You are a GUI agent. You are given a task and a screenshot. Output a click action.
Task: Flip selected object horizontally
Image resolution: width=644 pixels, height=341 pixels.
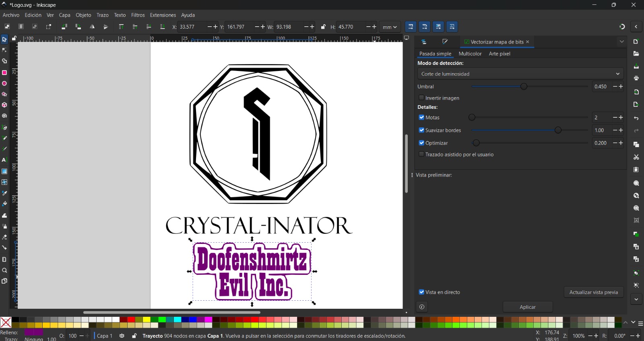(x=92, y=27)
